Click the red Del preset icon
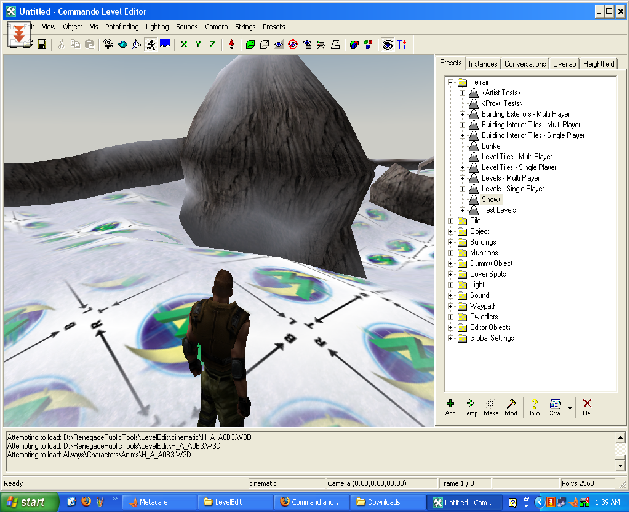Viewport: 629px width, 512px height. point(586,402)
